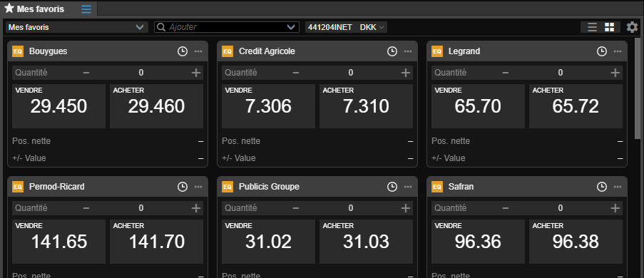Buy Credit Agricole at 7.310

[x=367, y=106]
